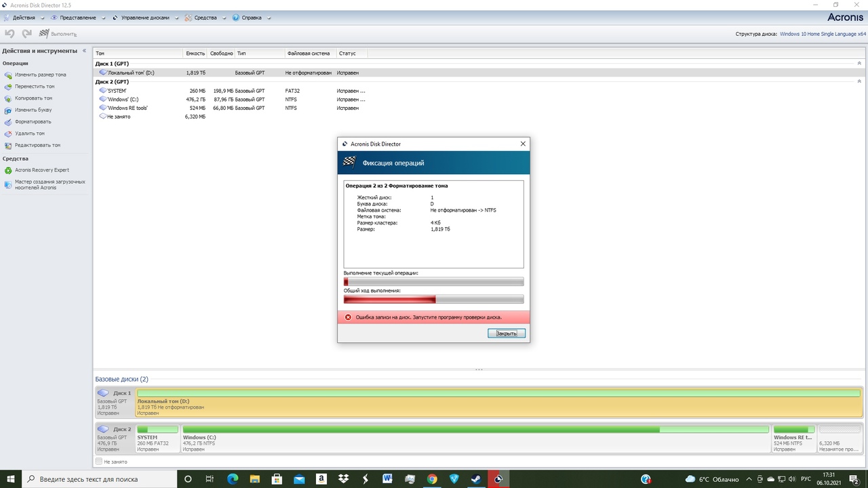The height and width of the screenshot is (488, 868).
Task: Open Task View on the taskbar
Action: click(x=210, y=479)
